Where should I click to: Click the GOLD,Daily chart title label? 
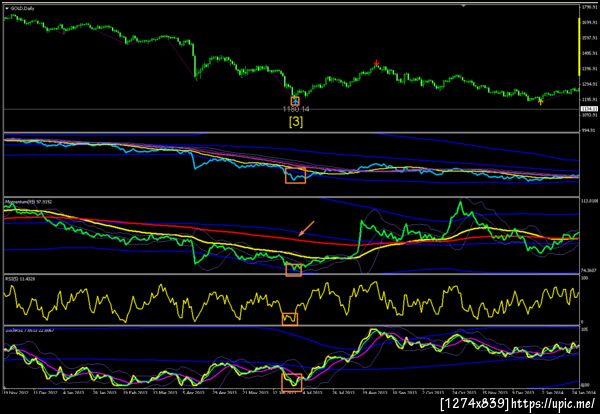[x=23, y=8]
